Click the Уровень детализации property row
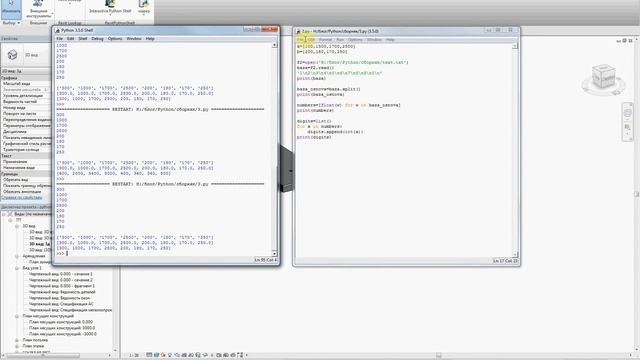 26,96
